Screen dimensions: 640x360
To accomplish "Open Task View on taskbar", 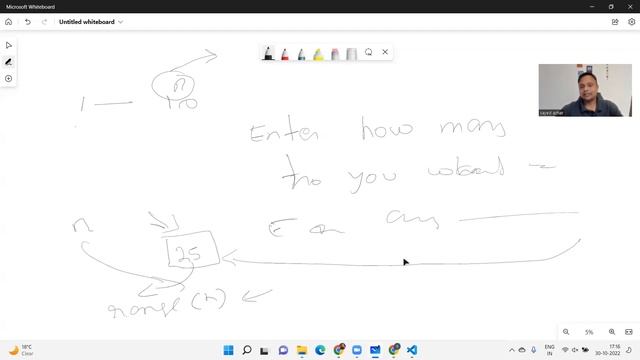I will click(264, 350).
